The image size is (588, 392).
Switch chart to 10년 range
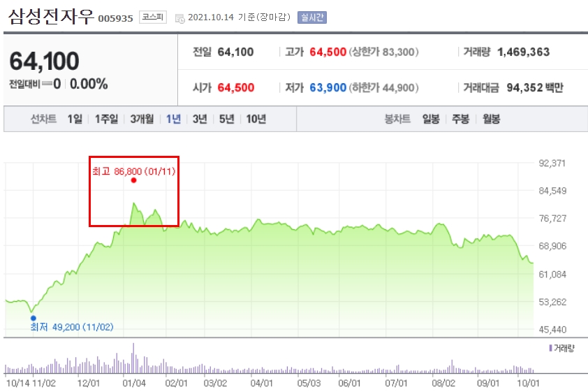point(256,119)
